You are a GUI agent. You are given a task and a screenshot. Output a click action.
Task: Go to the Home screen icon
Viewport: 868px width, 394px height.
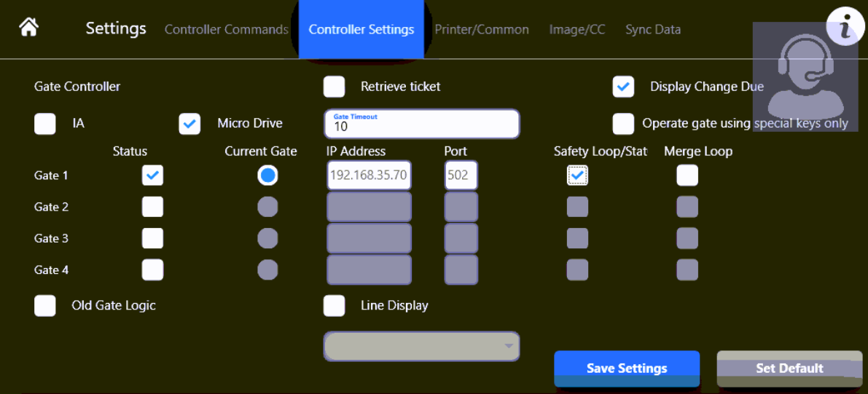coord(28,28)
